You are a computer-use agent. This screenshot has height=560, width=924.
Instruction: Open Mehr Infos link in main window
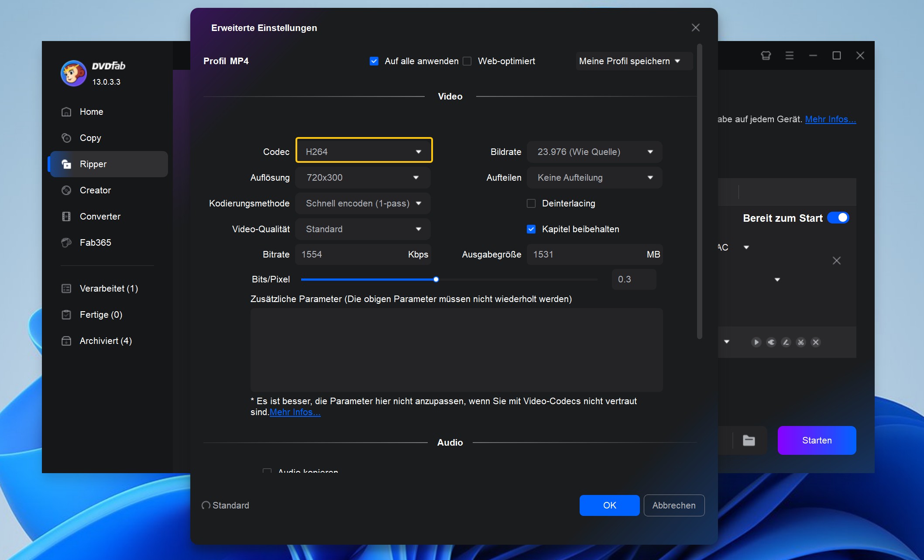pos(831,119)
